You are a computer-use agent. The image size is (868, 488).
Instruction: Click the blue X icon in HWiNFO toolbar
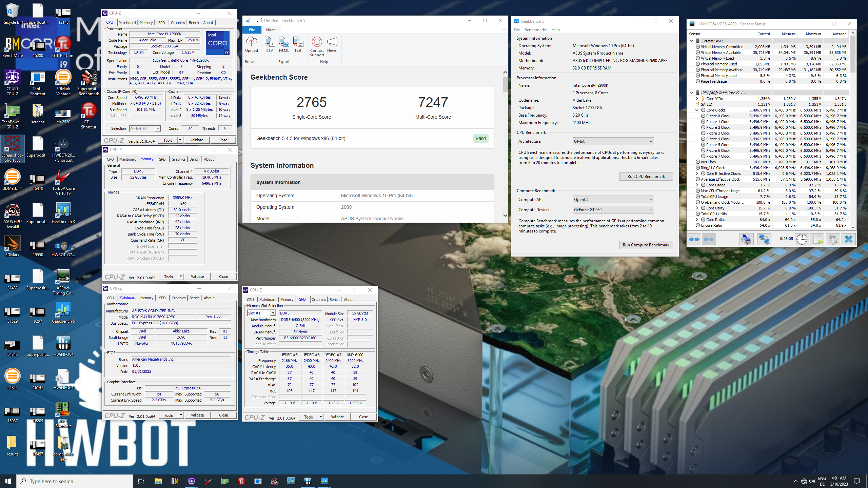click(848, 239)
